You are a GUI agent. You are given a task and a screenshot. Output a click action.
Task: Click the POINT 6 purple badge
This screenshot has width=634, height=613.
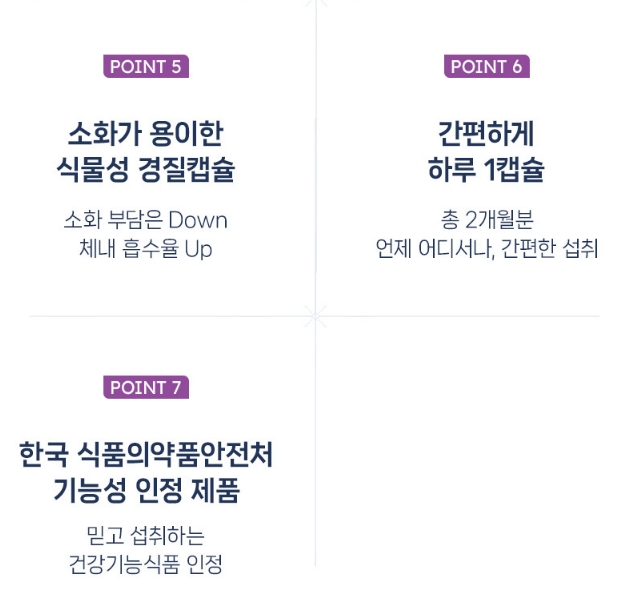click(487, 66)
